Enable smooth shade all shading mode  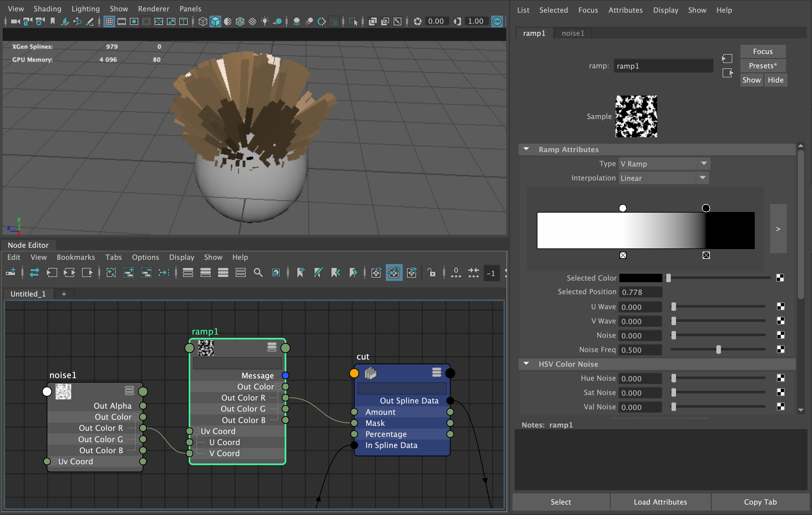coord(215,21)
